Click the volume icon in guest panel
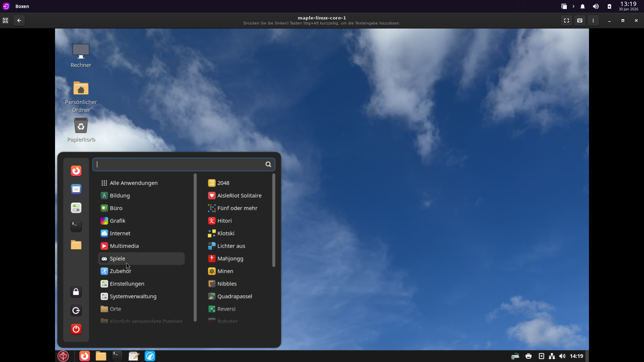This screenshot has width=644, height=362. [x=562, y=356]
